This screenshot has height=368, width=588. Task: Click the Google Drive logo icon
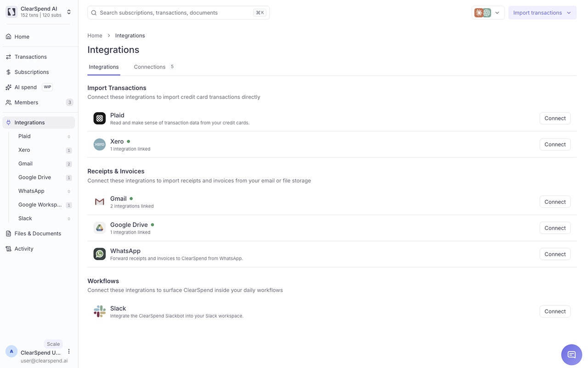pyautogui.click(x=100, y=228)
